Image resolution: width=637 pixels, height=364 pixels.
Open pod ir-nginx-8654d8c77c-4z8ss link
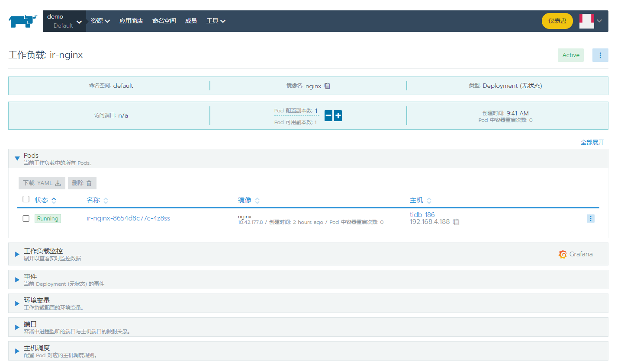click(x=128, y=218)
